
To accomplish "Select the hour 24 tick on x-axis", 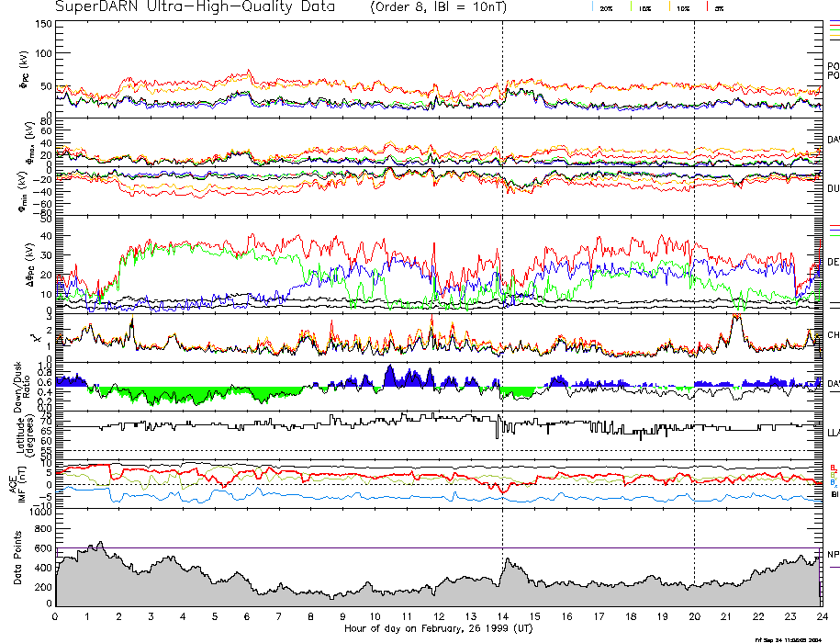I will [821, 616].
